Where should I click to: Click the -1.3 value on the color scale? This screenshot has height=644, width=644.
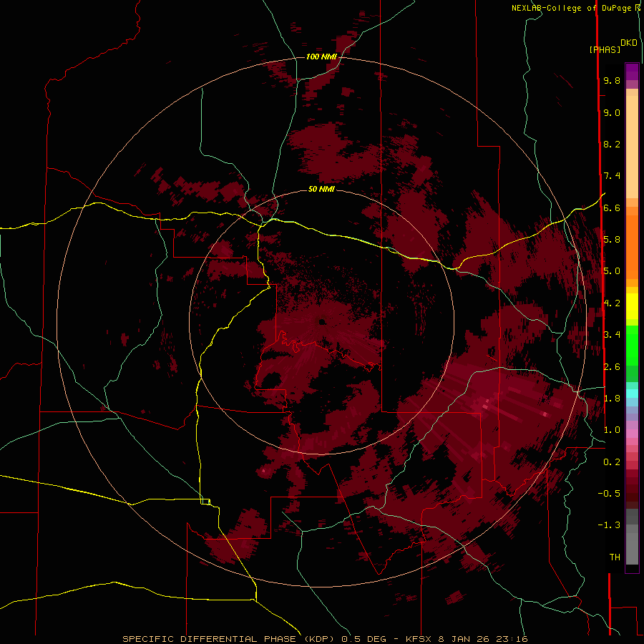click(609, 525)
